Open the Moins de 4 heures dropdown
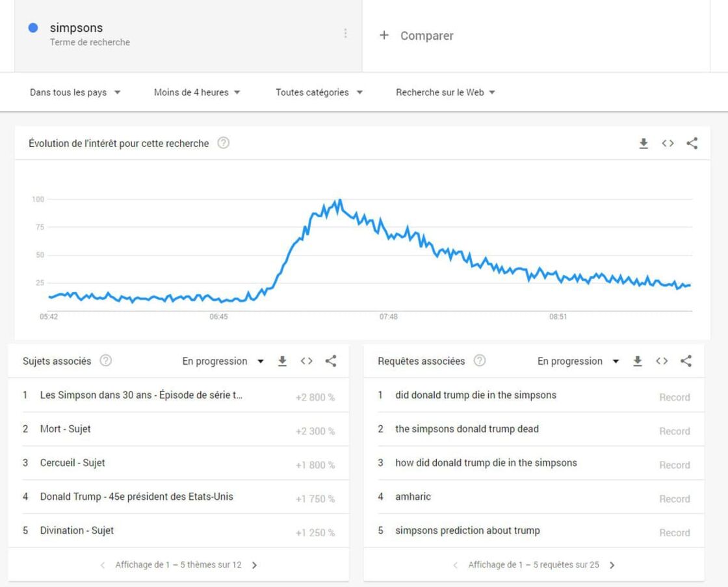Image resolution: width=728 pixels, height=587 pixels. coord(198,92)
